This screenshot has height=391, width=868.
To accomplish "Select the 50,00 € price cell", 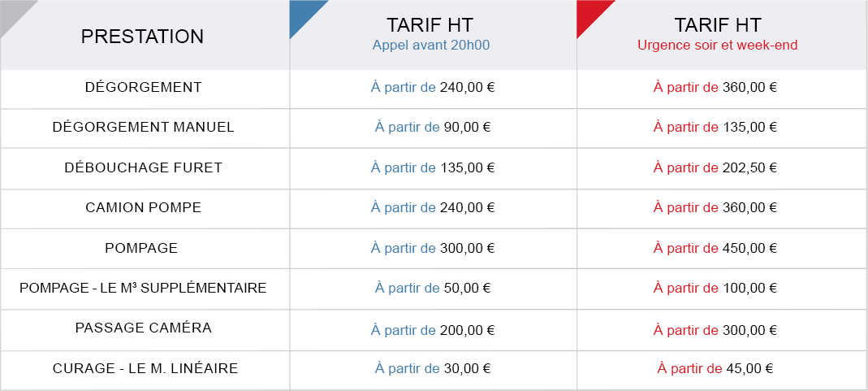I will pos(468,288).
